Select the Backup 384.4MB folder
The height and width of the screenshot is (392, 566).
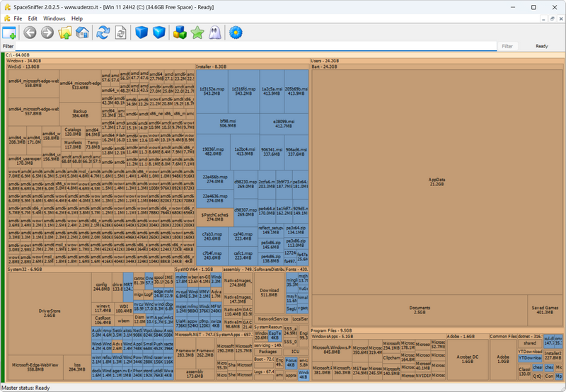pyautogui.click(x=80, y=113)
